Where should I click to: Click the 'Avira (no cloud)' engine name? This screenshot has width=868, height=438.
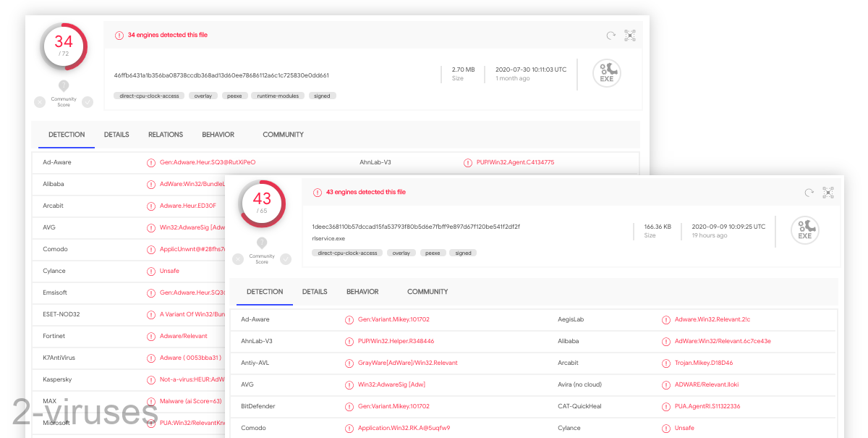pos(580,384)
